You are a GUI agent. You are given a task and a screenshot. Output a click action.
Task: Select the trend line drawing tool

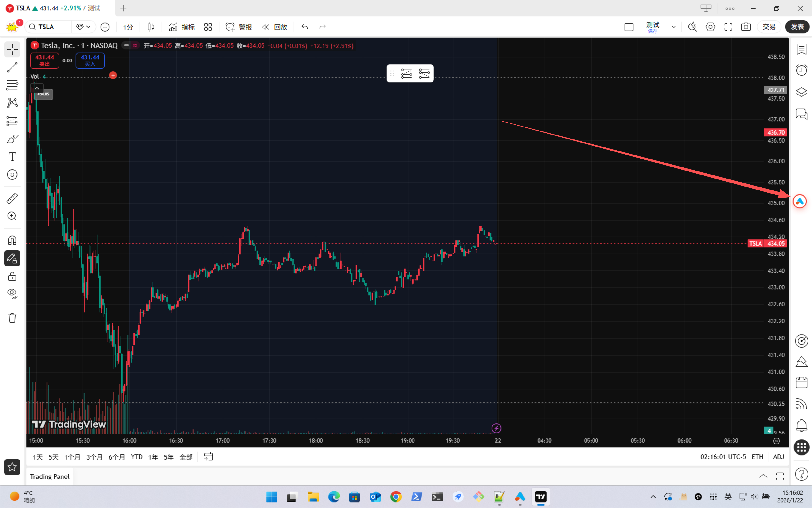12,67
